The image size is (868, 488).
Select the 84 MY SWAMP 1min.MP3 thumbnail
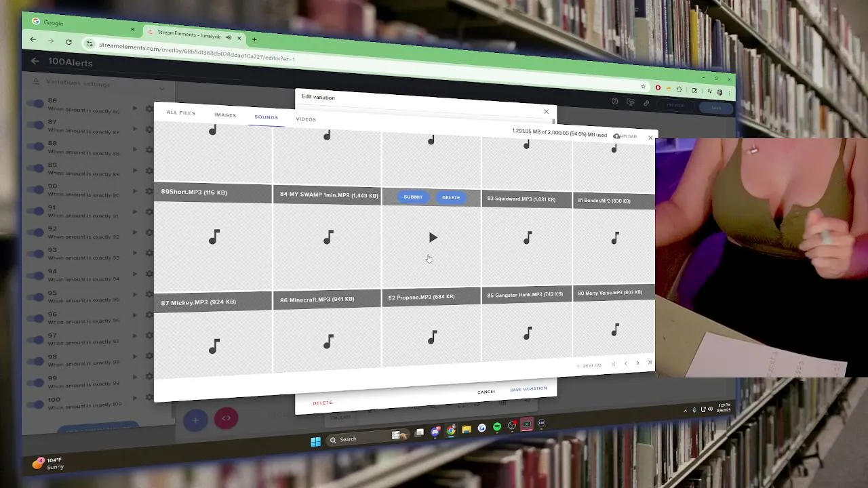click(328, 237)
